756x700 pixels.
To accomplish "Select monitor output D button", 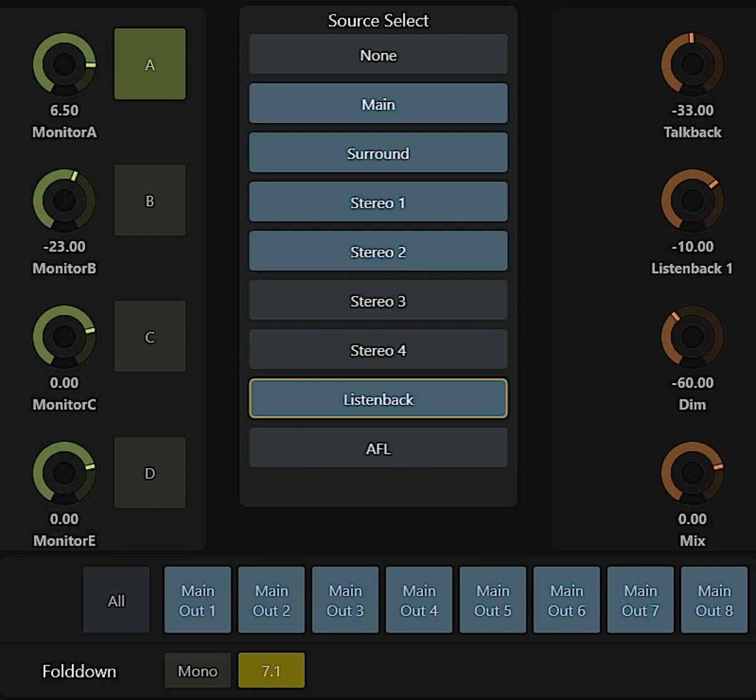I will coord(150,473).
